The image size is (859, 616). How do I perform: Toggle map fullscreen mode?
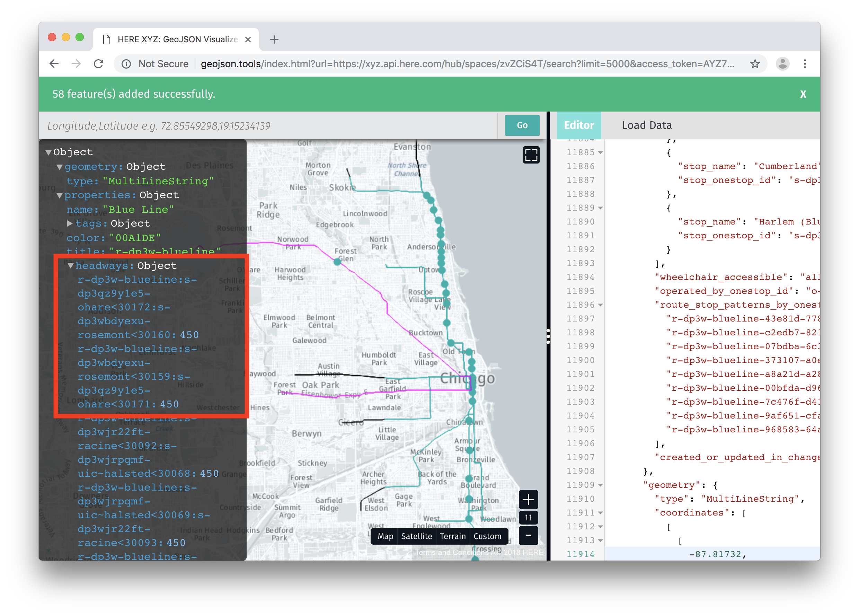point(531,155)
